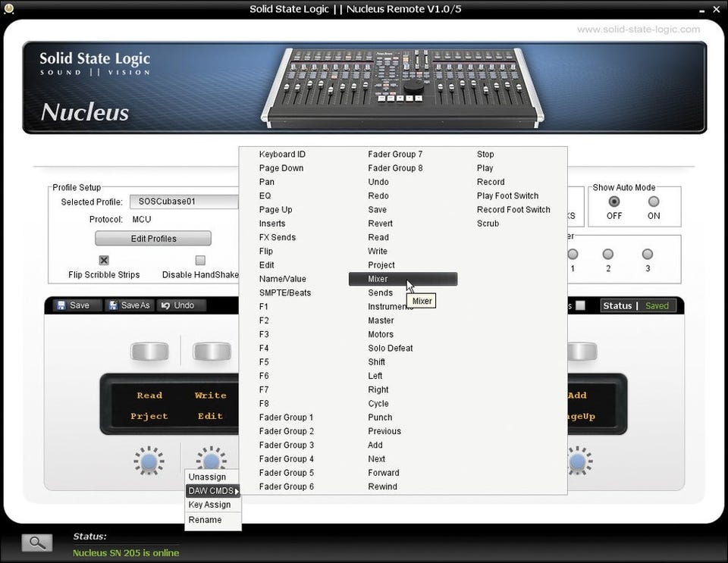Screen dimensions: 728x563
Task: Select Play Foot Switch command
Action: pyautogui.click(x=507, y=195)
